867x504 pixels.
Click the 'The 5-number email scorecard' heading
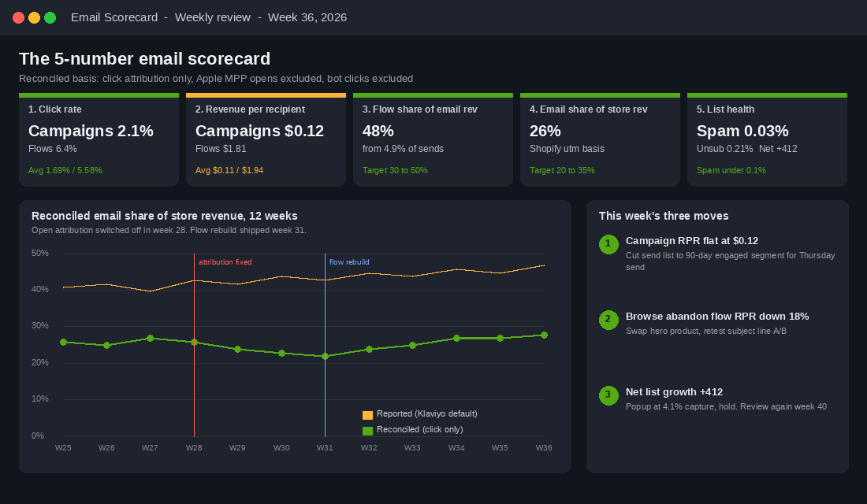(x=144, y=58)
